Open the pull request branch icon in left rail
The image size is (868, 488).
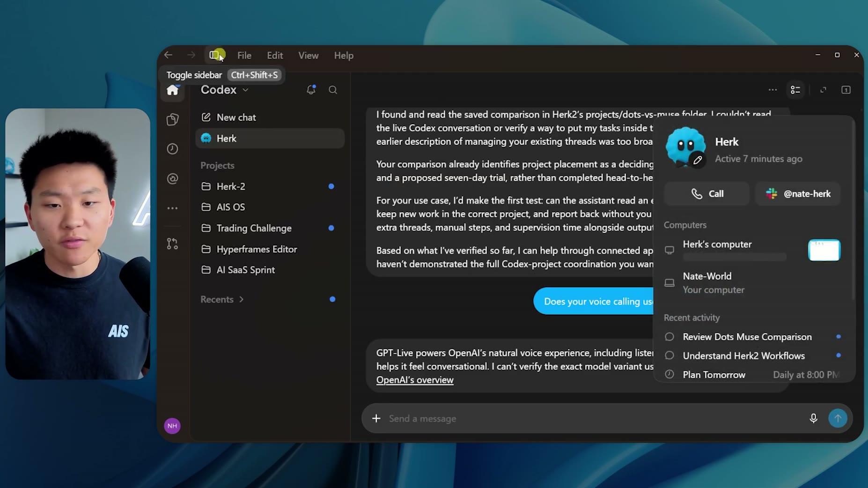coord(172,244)
